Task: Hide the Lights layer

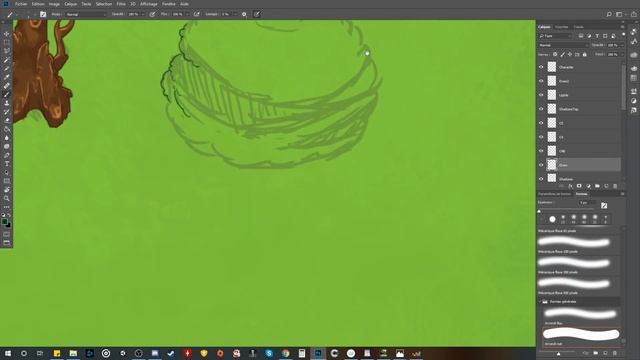Action: [541, 95]
